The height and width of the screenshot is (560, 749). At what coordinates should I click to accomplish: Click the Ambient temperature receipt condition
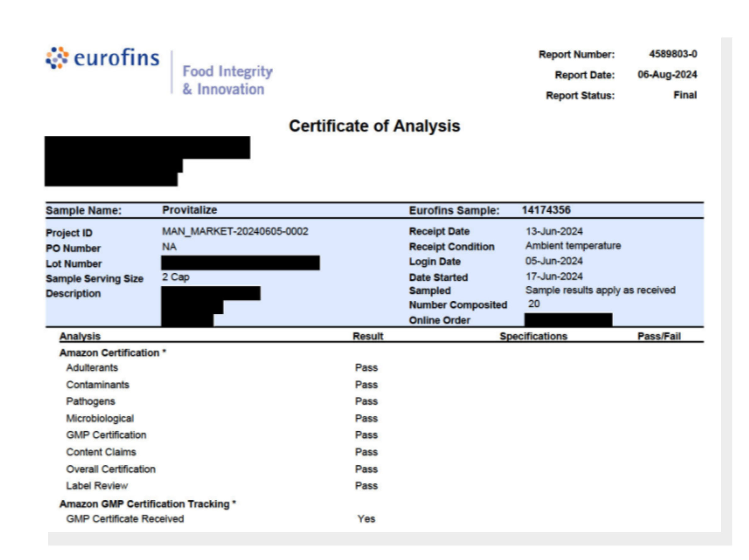click(573, 246)
